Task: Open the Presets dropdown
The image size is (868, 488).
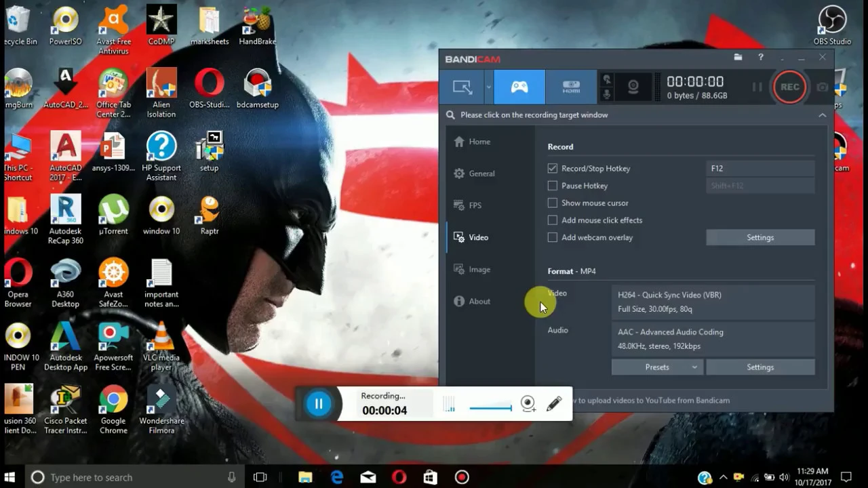Action: pos(657,367)
